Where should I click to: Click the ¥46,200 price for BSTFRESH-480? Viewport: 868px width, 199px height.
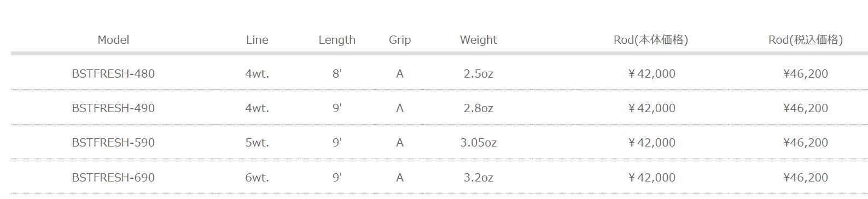[806, 74]
